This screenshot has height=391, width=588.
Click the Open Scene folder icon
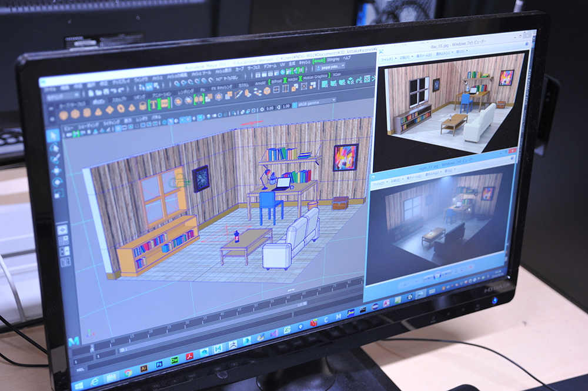coord(98,92)
